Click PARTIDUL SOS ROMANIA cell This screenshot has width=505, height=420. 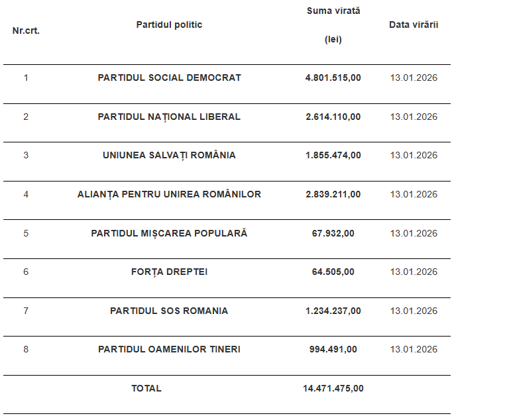(169, 311)
